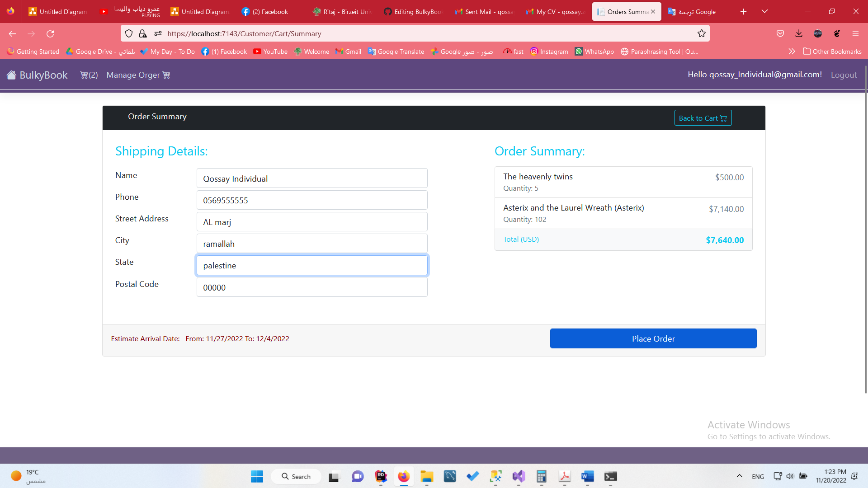Screen dimensions: 868x488
Task: Open the shield tracking protection icon
Action: pos(129,33)
